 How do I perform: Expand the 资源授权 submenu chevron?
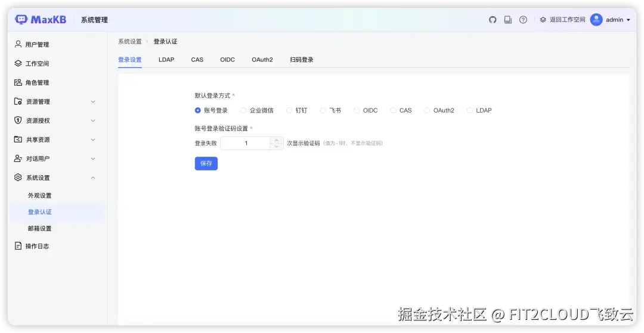pyautogui.click(x=93, y=120)
